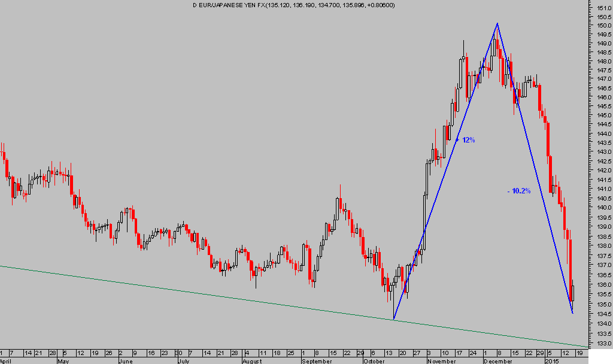Click the blue line's October low starting point
This screenshot has height=364, width=613.
pyautogui.click(x=394, y=319)
